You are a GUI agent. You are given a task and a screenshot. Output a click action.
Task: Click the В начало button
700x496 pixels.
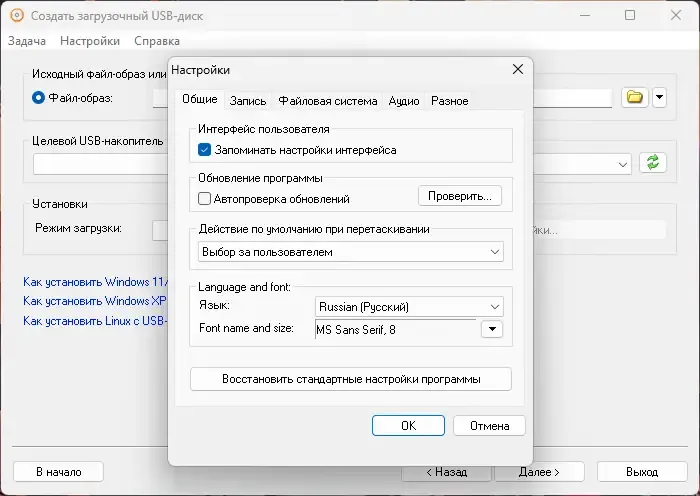[x=58, y=472]
